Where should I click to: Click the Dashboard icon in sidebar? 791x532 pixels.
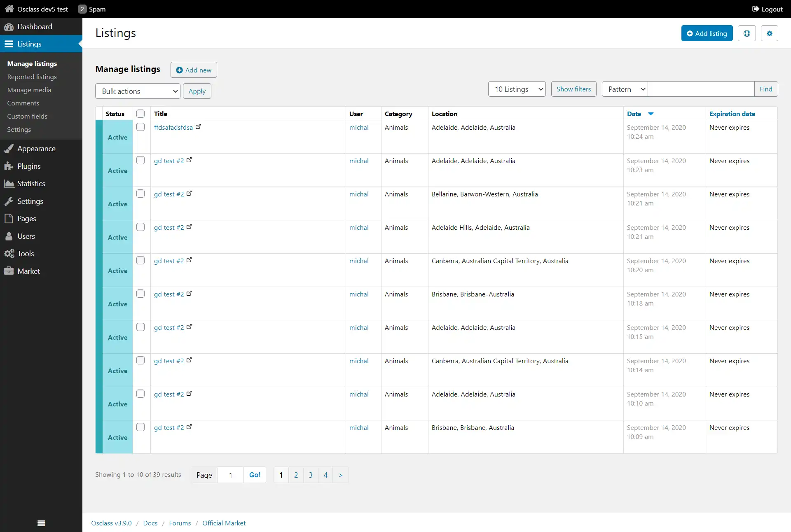click(x=9, y=26)
